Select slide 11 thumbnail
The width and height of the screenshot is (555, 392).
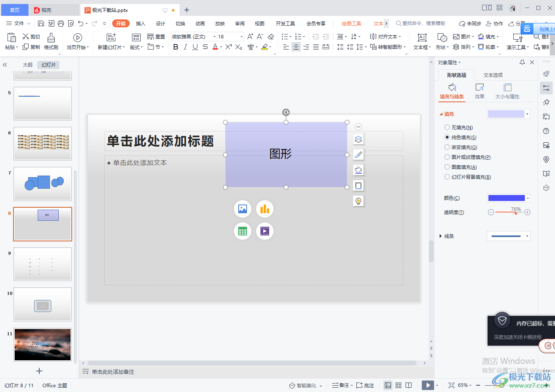pos(43,344)
